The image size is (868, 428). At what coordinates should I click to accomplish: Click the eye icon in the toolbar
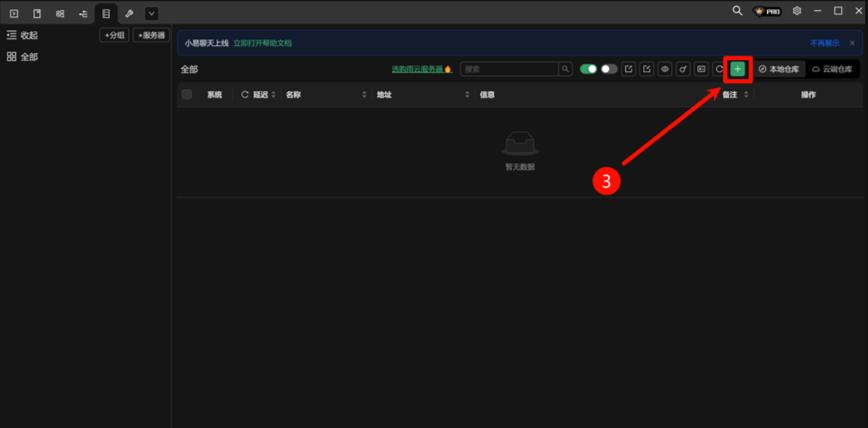pos(665,69)
